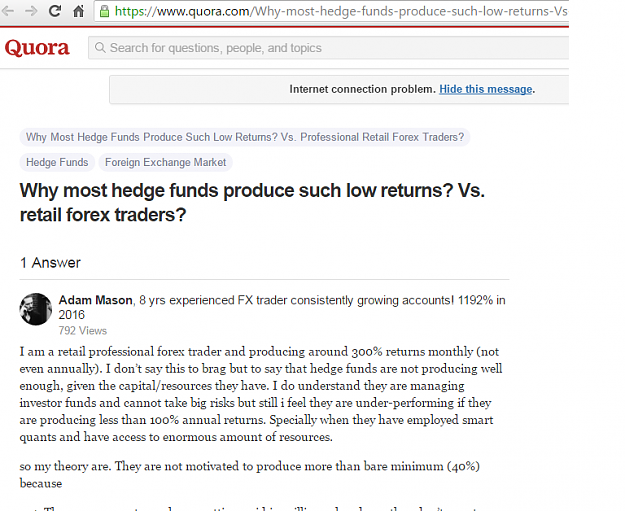The image size is (625, 511).
Task: Click Hide this message link
Action: (x=485, y=89)
